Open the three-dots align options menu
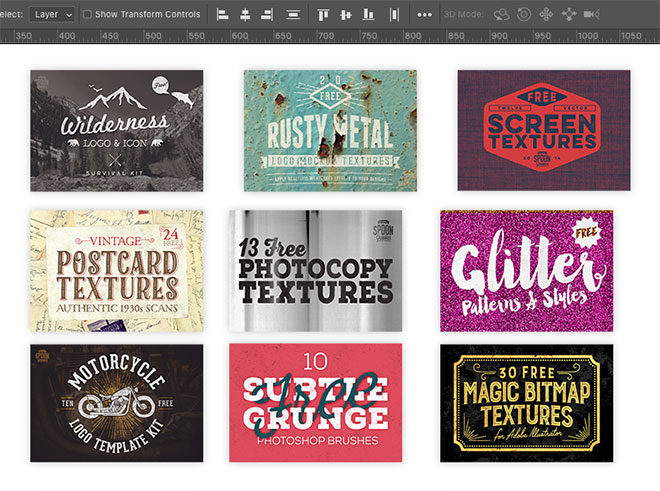This screenshot has width=660, height=491. (x=425, y=14)
